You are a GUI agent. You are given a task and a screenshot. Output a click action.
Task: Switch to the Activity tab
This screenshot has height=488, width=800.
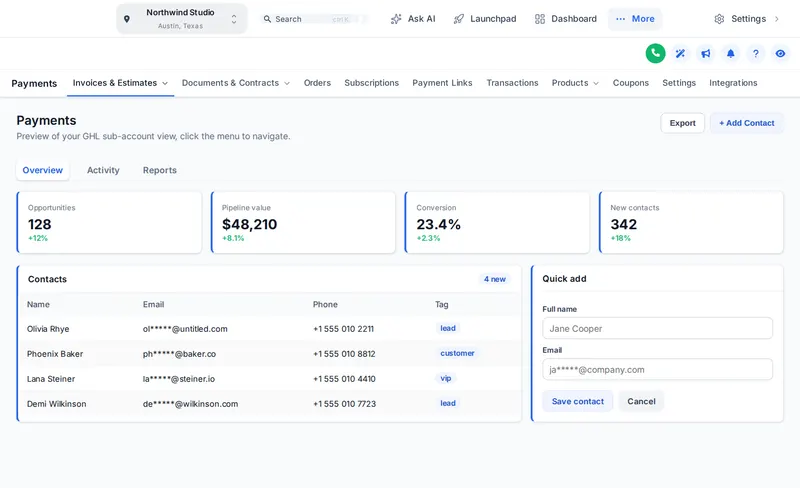(103, 170)
